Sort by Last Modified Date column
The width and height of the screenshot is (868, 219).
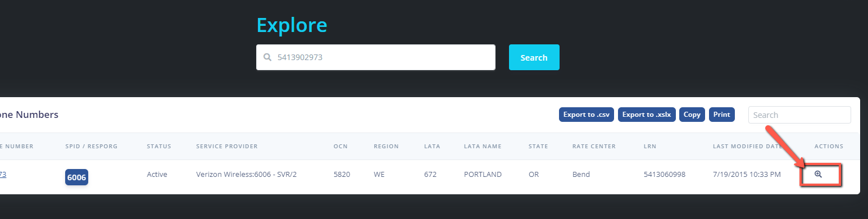[x=748, y=146]
